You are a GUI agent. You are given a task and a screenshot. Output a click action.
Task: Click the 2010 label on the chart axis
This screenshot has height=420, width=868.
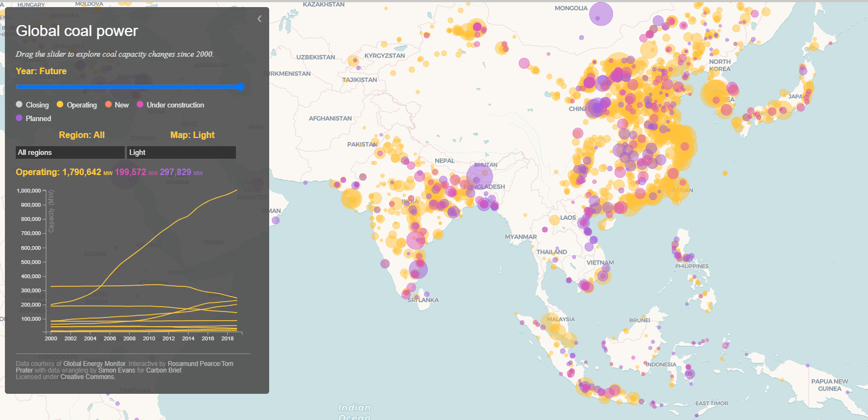pyautogui.click(x=149, y=338)
